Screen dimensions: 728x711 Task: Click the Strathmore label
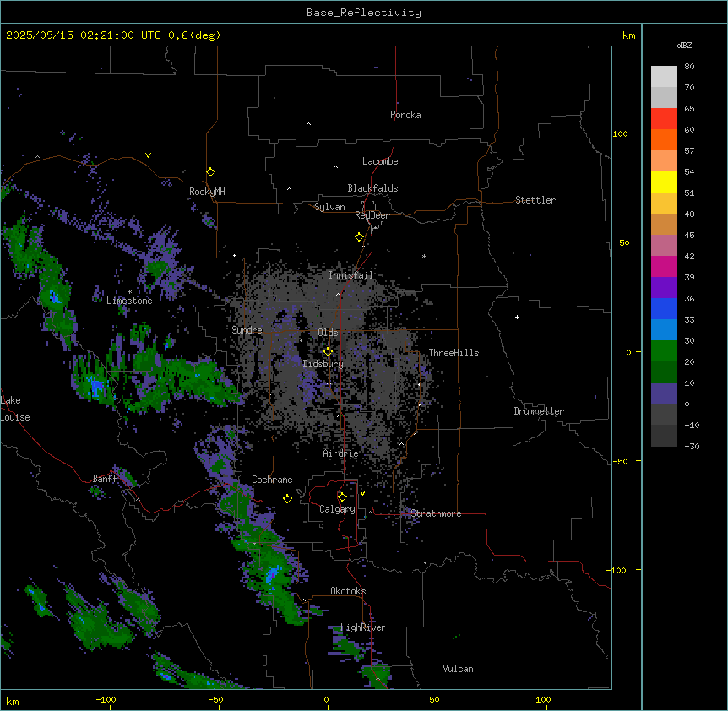click(436, 513)
